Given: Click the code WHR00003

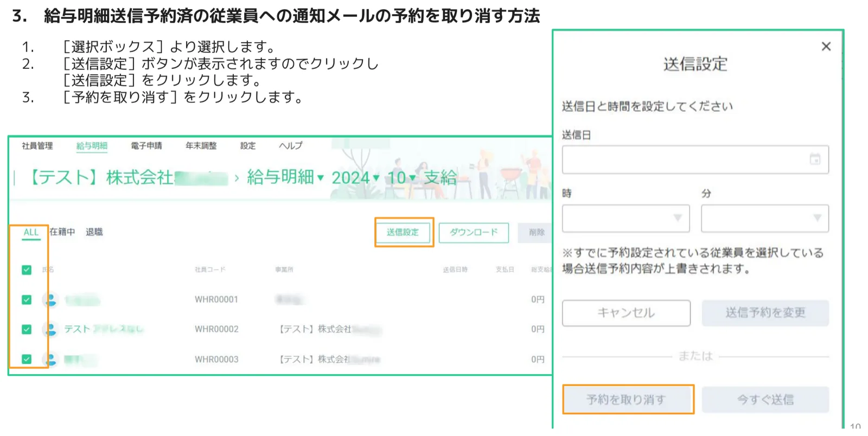Looking at the screenshot, I should [x=216, y=359].
